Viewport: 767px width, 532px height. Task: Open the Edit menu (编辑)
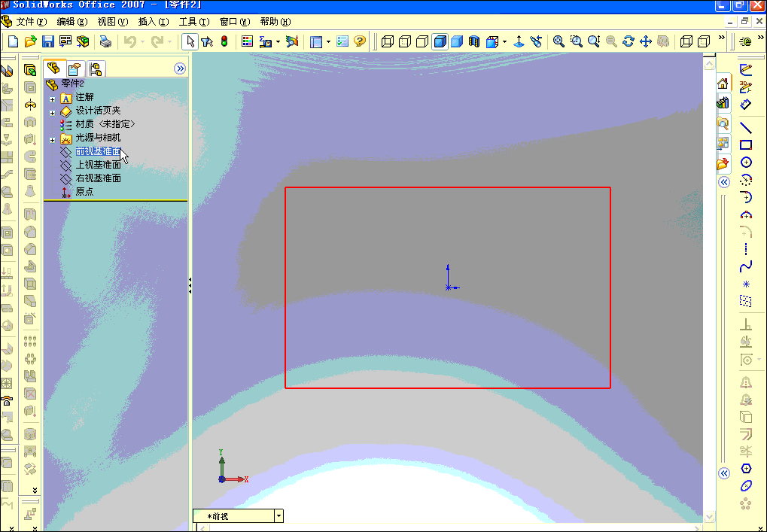click(72, 22)
